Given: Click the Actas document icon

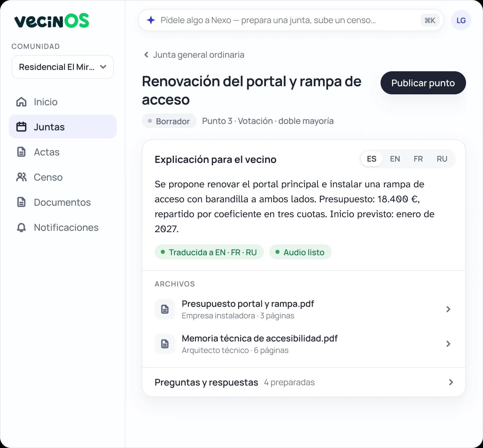Looking at the screenshot, I should [x=21, y=152].
